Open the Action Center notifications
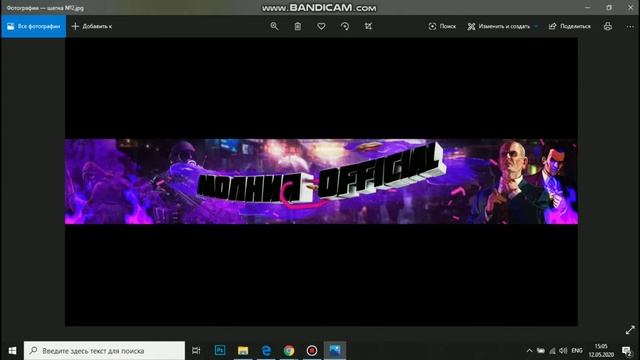 [627, 351]
